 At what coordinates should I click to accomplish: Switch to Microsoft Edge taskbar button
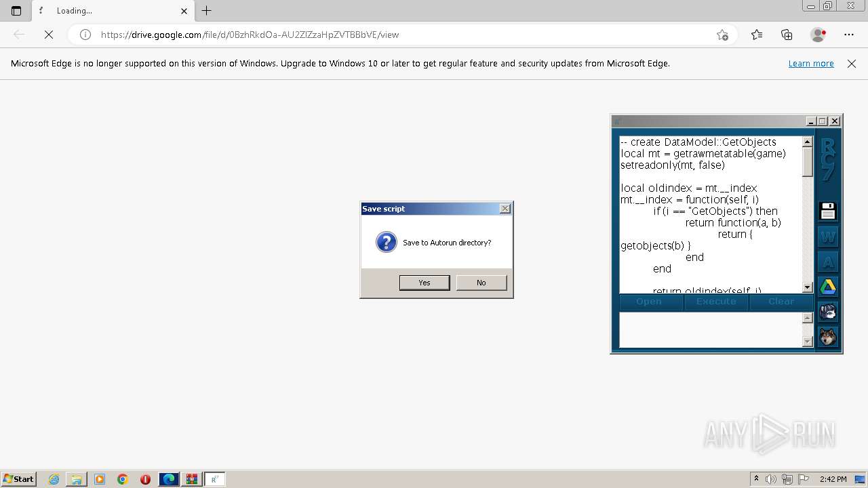point(168,479)
